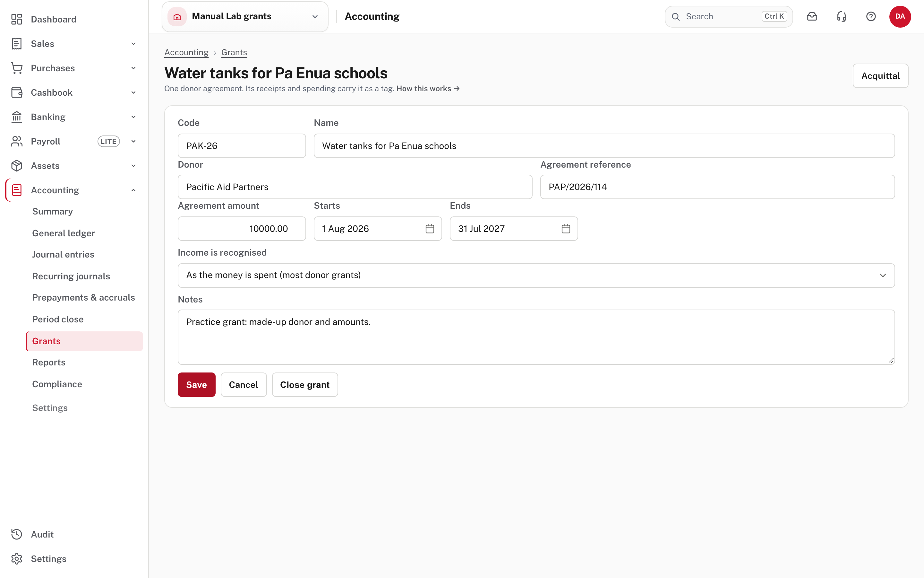Image resolution: width=924 pixels, height=578 pixels.
Task: Open the Income is recognised dropdown
Action: click(x=536, y=275)
